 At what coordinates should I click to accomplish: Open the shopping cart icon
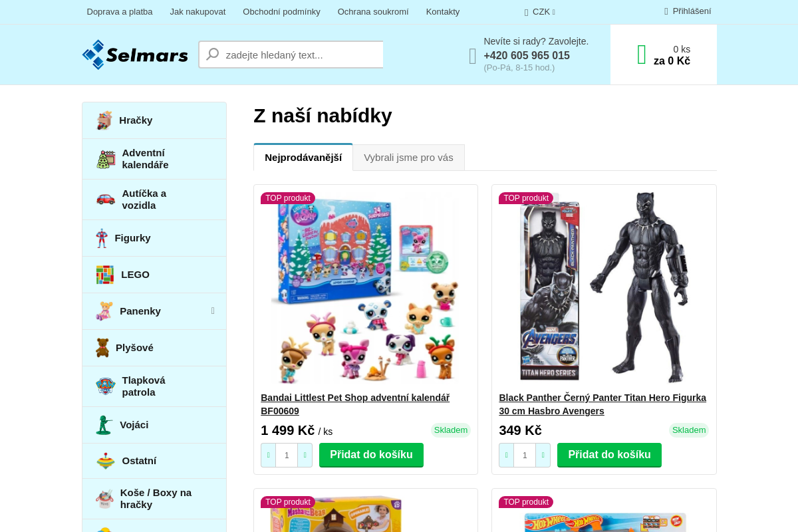(642, 55)
